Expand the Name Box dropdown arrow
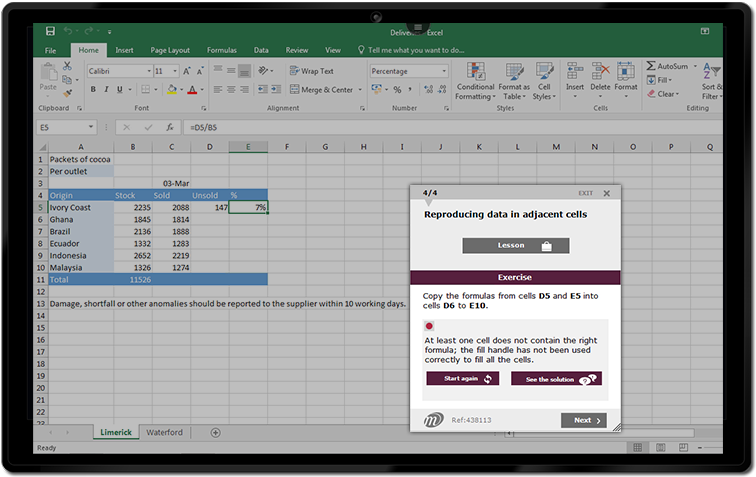This screenshot has width=756, height=477. click(x=92, y=127)
